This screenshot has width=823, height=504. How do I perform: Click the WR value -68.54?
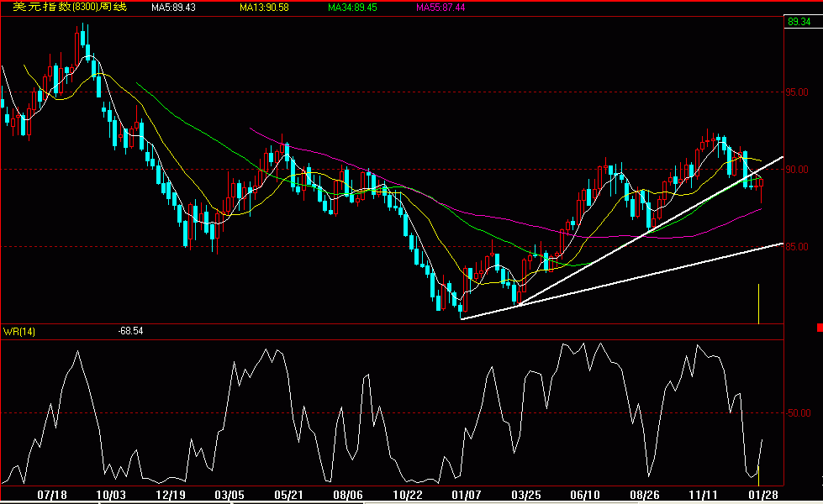coord(130,331)
